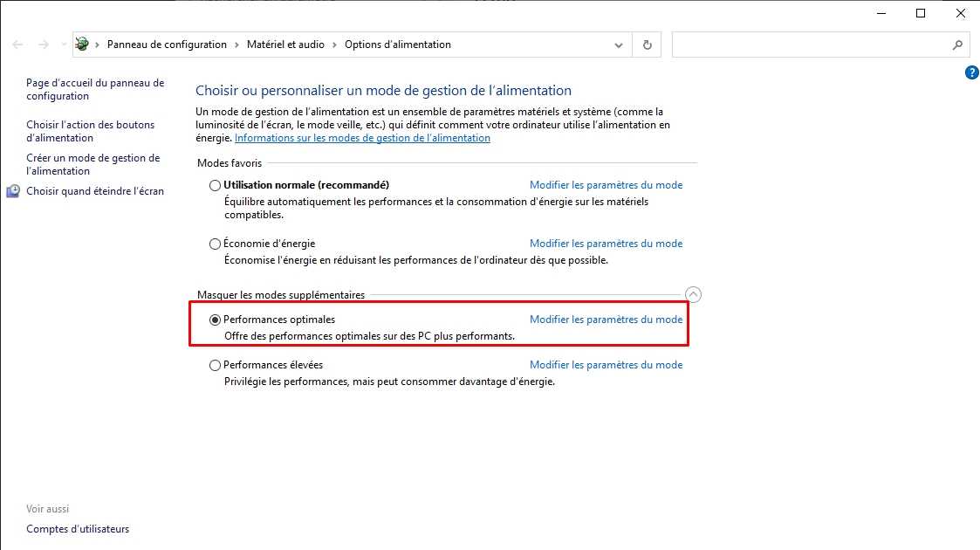Image resolution: width=980 pixels, height=550 pixels.
Task: Open the address bar history dropdown
Action: (618, 45)
